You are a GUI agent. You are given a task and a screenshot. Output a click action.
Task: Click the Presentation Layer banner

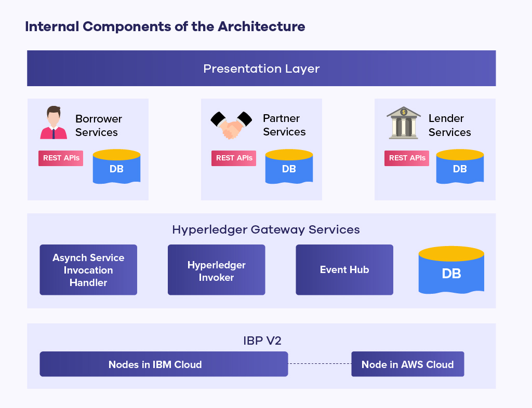[x=261, y=69]
